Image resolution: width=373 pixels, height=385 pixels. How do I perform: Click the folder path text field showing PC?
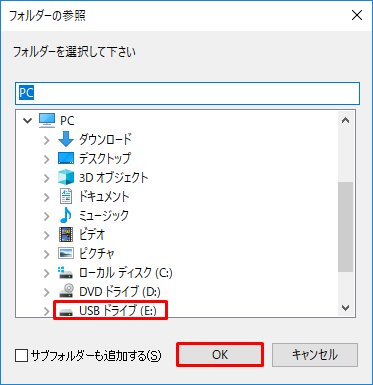point(187,93)
